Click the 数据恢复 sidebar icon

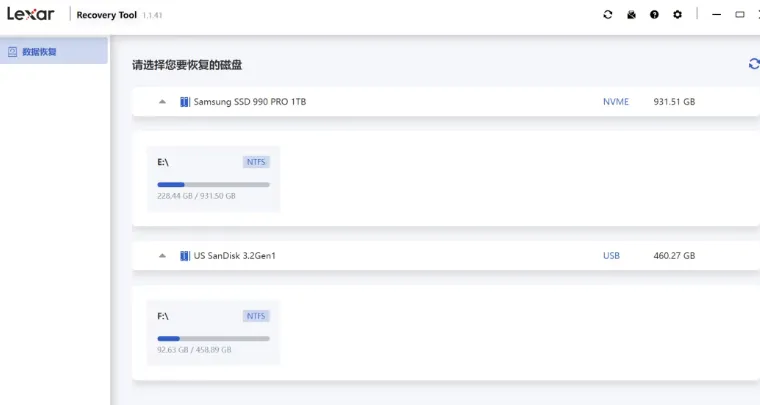coord(13,50)
